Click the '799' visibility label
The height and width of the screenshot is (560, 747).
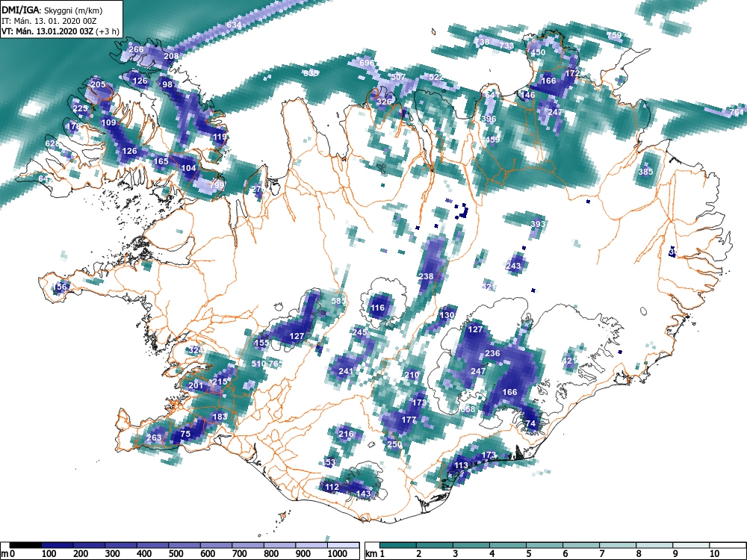pos(217,184)
